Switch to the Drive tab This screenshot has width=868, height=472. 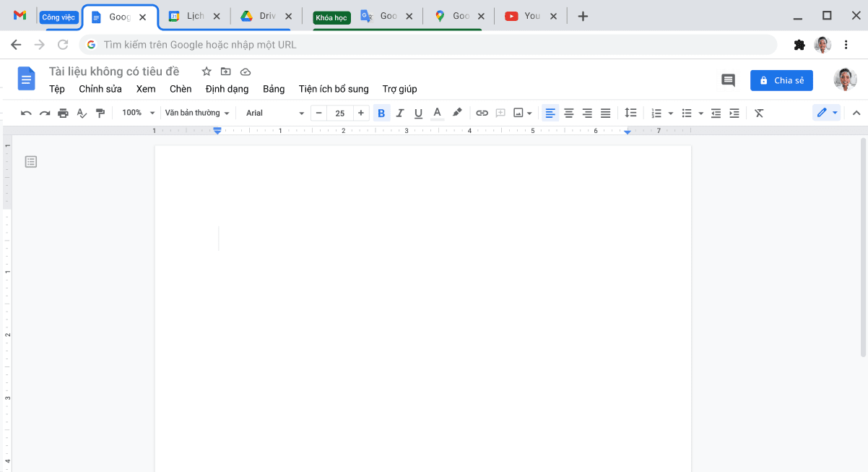(266, 16)
